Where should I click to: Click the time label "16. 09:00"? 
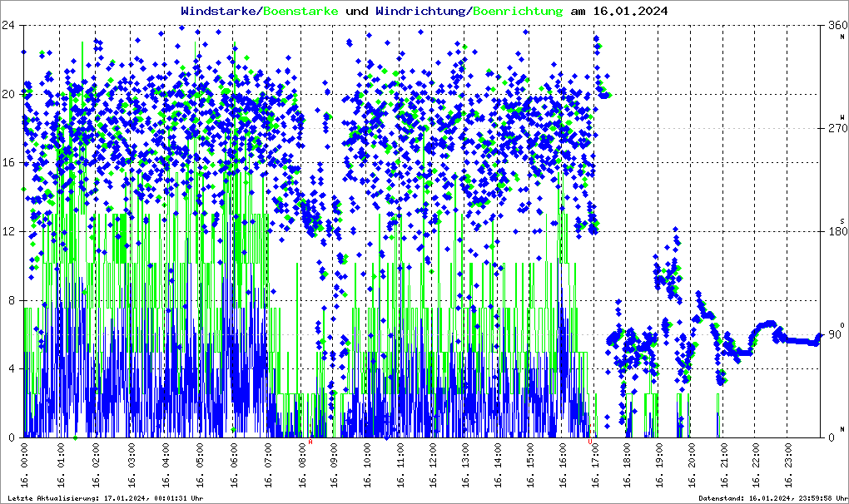pos(335,465)
